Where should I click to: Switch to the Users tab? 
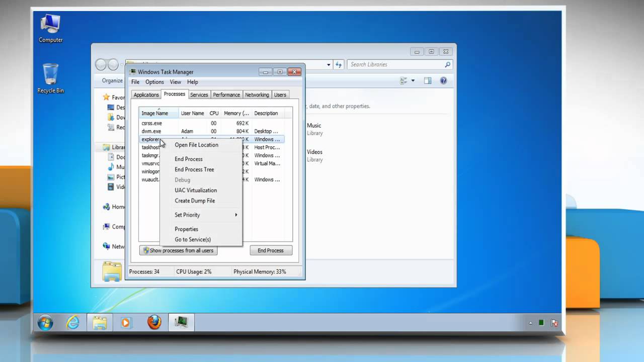(x=280, y=95)
